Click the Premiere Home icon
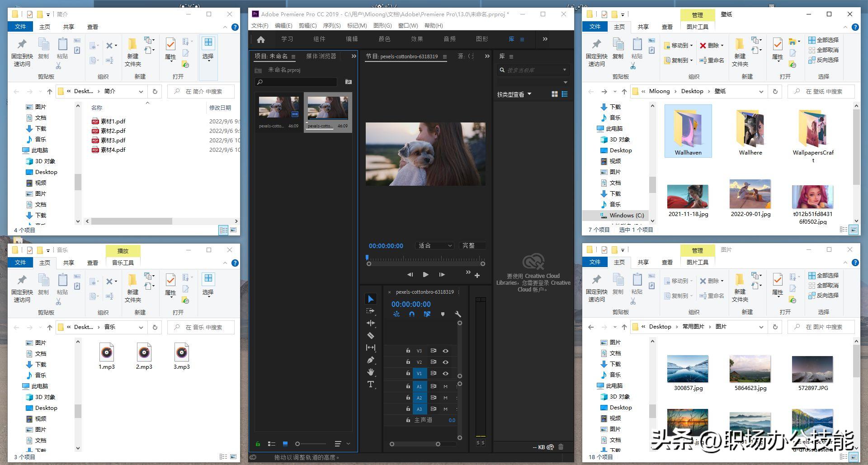The width and height of the screenshot is (868, 465). (261, 39)
